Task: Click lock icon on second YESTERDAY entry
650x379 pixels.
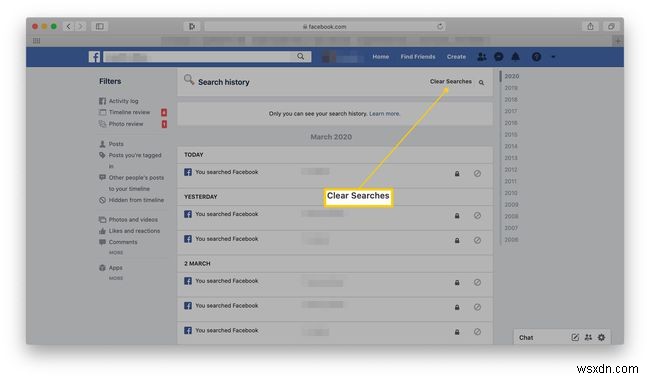Action: (x=457, y=241)
